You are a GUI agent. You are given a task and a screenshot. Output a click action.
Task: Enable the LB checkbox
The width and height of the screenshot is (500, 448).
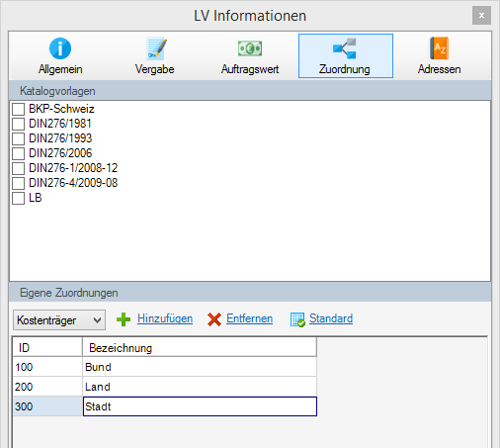[x=19, y=198]
